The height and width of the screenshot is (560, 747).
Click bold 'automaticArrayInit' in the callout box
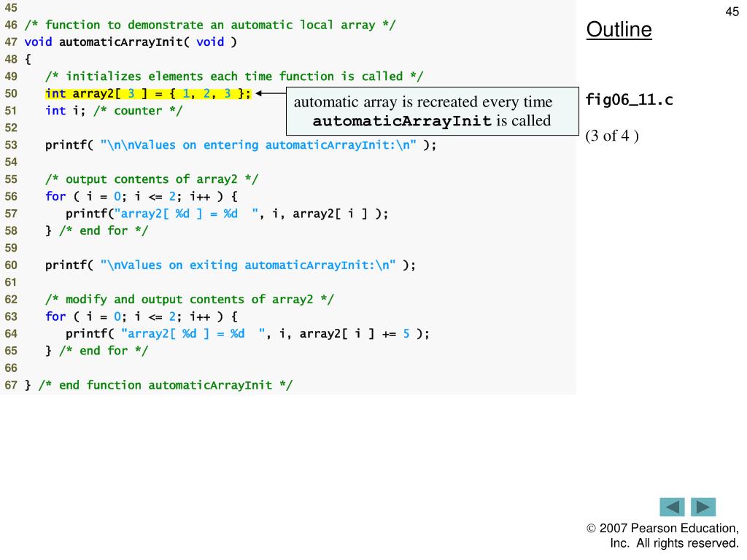tap(402, 121)
